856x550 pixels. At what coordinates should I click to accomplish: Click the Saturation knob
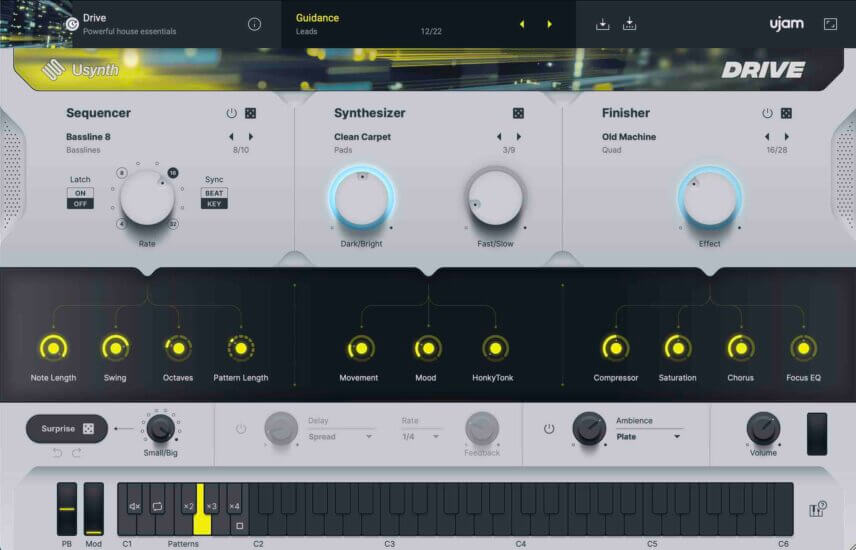pyautogui.click(x=678, y=348)
